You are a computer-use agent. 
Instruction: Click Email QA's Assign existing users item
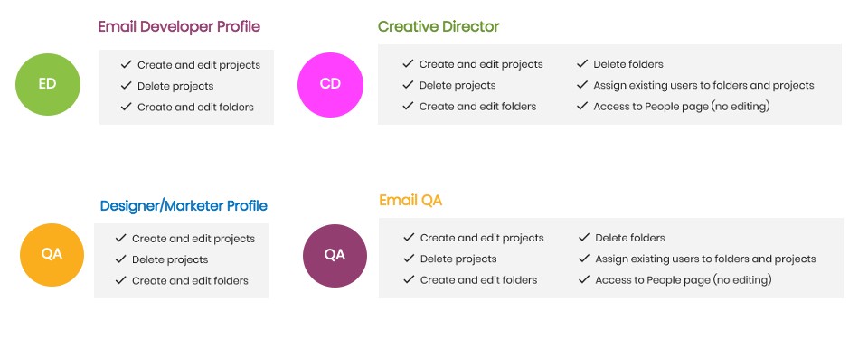tap(705, 259)
